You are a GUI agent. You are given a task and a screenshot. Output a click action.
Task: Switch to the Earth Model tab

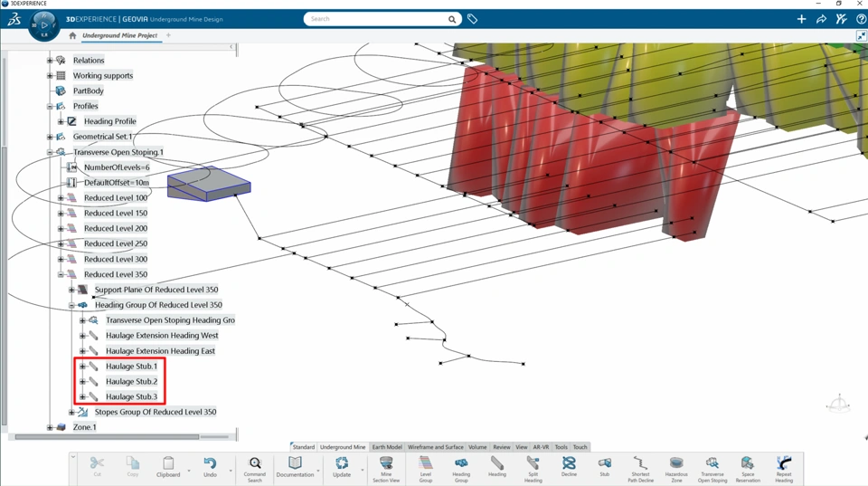(x=387, y=447)
